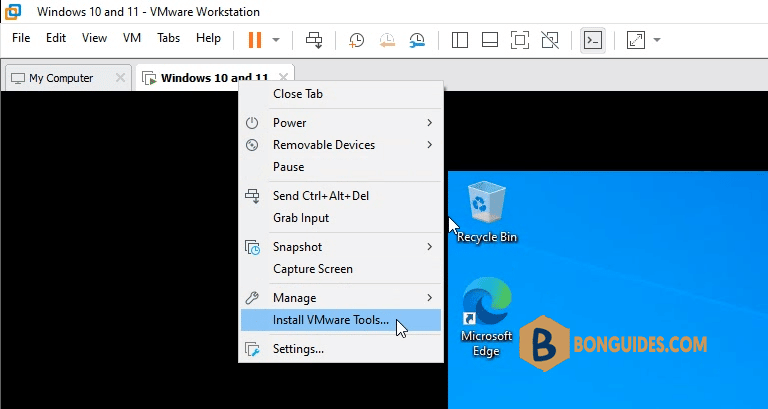Image resolution: width=768 pixels, height=409 pixels.
Task: Click the Take Snapshot clock icon in the toolbar
Action: tap(356, 40)
